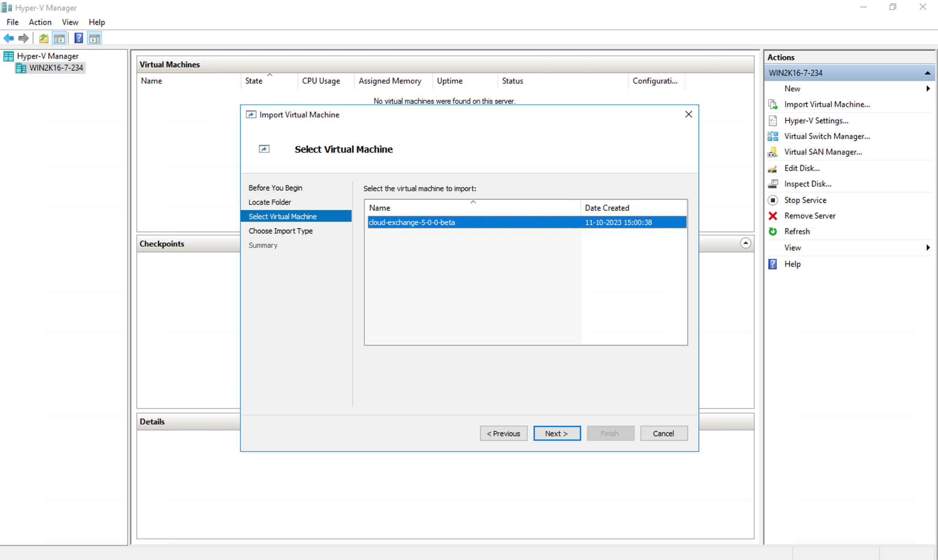Click the green Refresh action icon
Viewport: 938px width, 560px height.
click(x=773, y=231)
